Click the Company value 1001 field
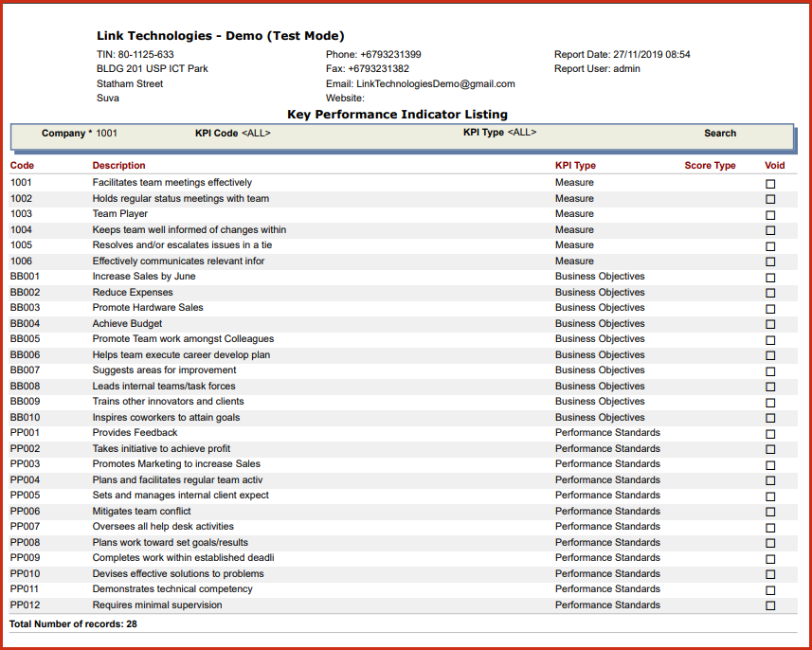The width and height of the screenshot is (812, 650). click(107, 133)
